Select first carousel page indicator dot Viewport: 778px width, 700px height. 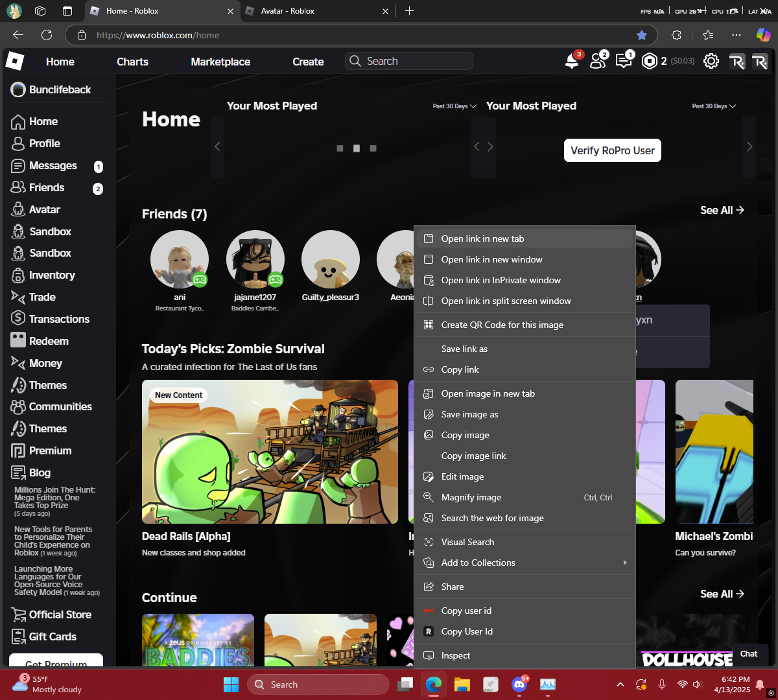point(340,148)
